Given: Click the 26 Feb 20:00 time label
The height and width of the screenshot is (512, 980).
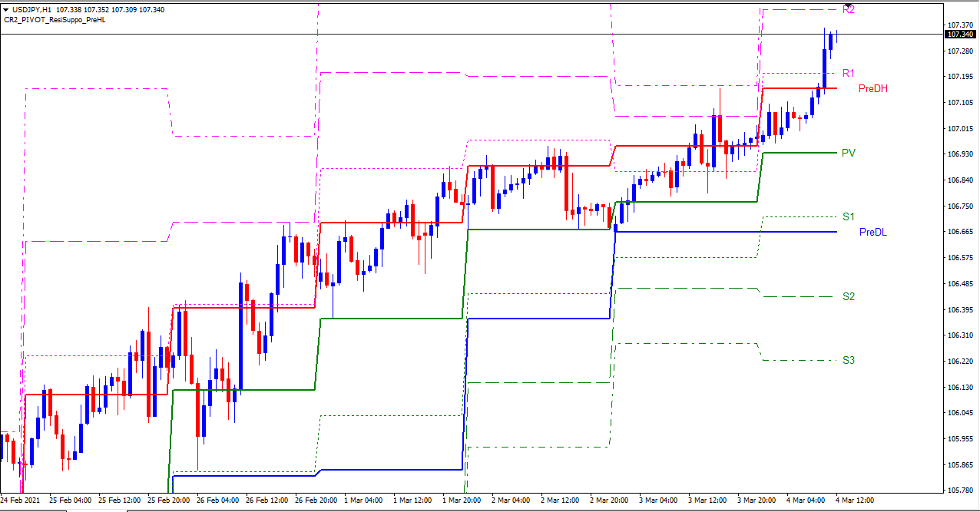Looking at the screenshot, I should 316,500.
